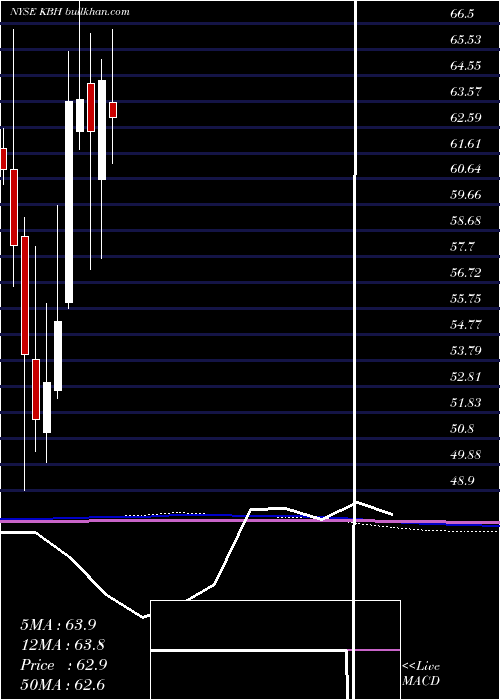This screenshot has width=500, height=700.
Task: Click the 66.5 price axis label
Action: point(462,14)
